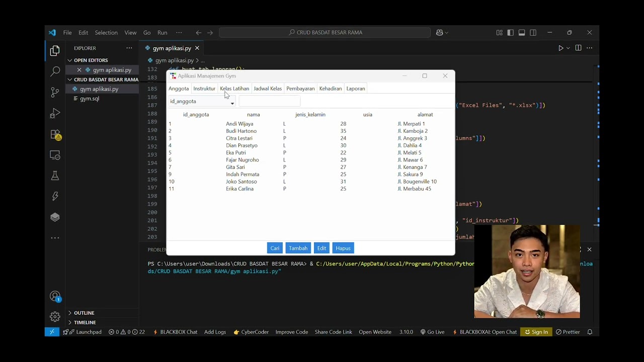Focus the search text field in gym app
Image resolution: width=644 pixels, height=362 pixels.
click(269, 101)
